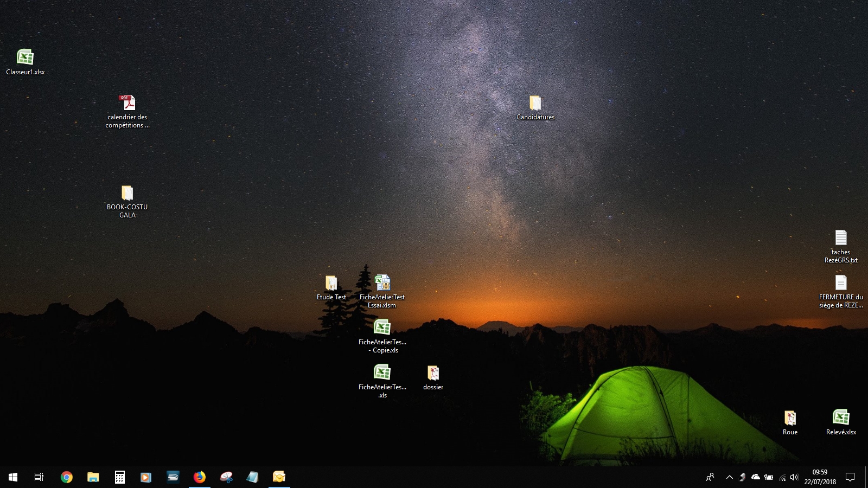
Task: Select the FicheAtelierTes... - Copie.xls file
Action: (382, 336)
